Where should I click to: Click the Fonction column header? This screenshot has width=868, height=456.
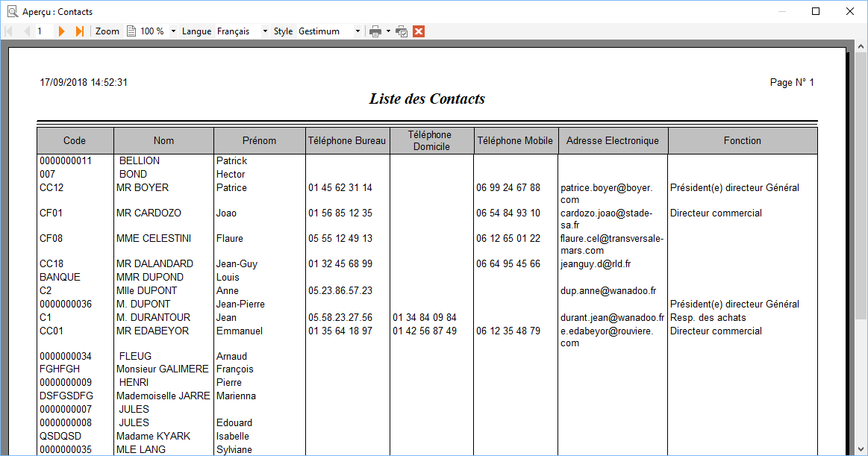(x=743, y=140)
